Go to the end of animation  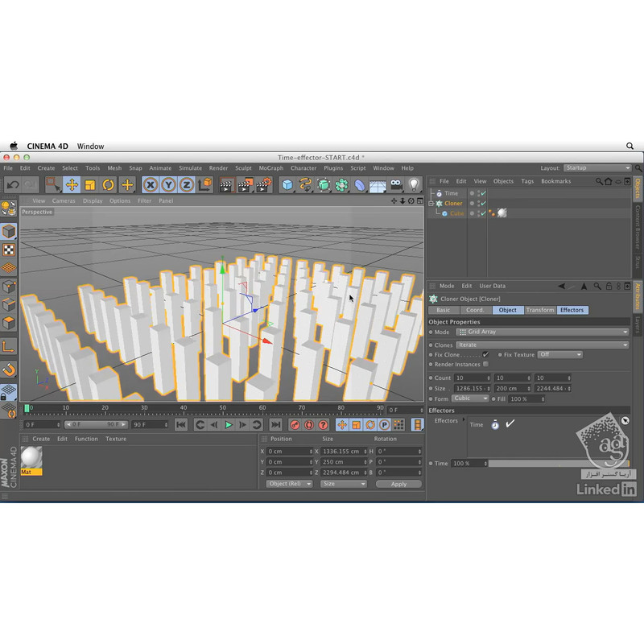[x=275, y=425]
